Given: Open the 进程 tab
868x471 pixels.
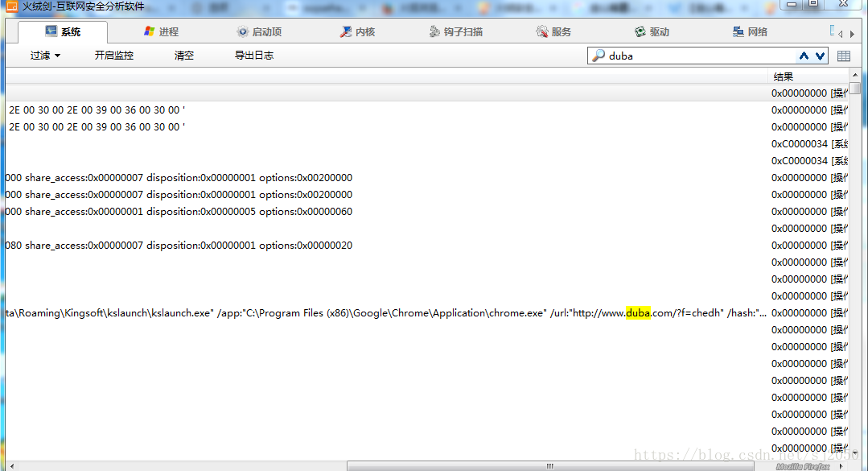Looking at the screenshot, I should click(161, 31).
